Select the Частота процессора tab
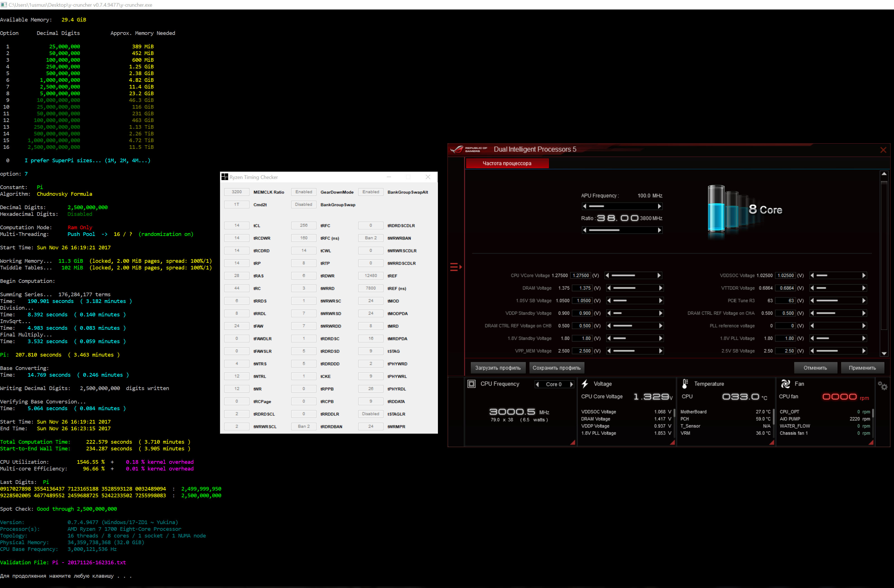The width and height of the screenshot is (894, 588). 507,163
